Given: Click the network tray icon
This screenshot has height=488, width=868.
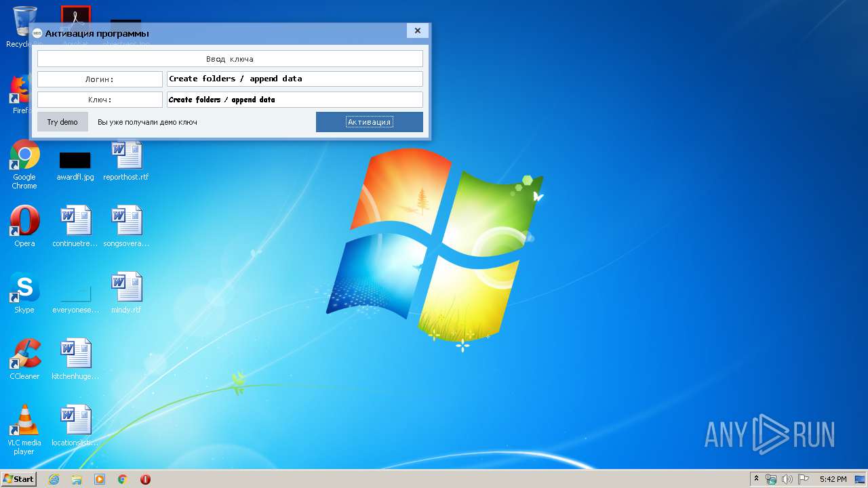Looking at the screenshot, I should pyautogui.click(x=771, y=479).
